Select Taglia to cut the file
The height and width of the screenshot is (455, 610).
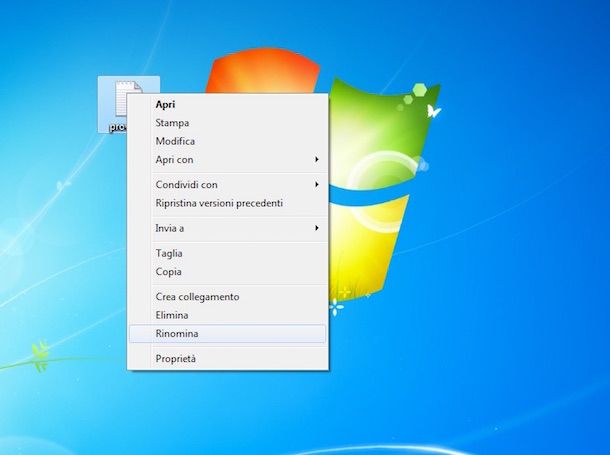[x=228, y=253]
